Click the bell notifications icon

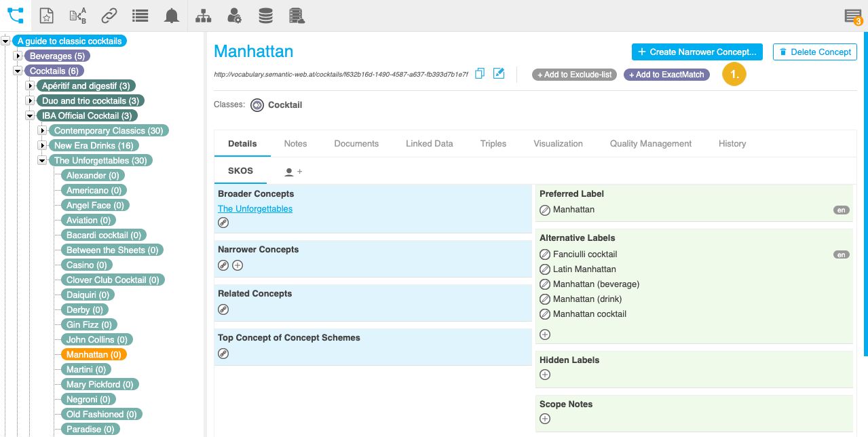tap(172, 16)
